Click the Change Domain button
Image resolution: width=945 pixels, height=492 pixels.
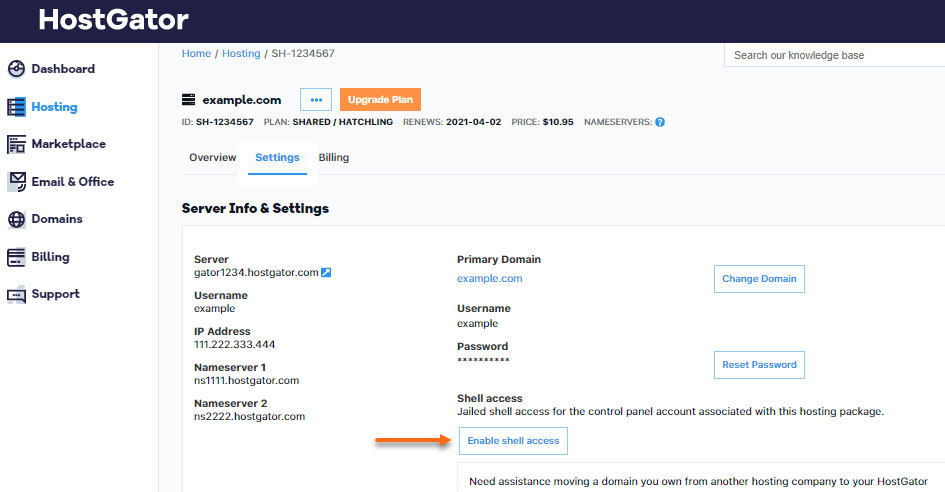coord(759,279)
